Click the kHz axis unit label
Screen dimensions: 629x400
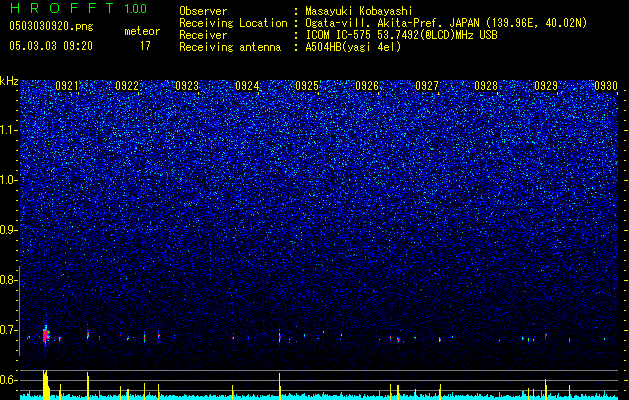[x=9, y=81]
